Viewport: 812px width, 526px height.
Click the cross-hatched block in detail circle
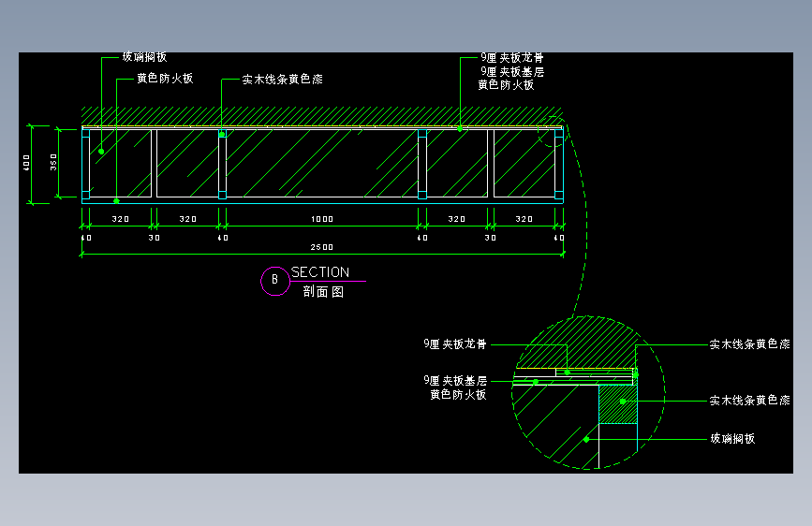(x=618, y=404)
